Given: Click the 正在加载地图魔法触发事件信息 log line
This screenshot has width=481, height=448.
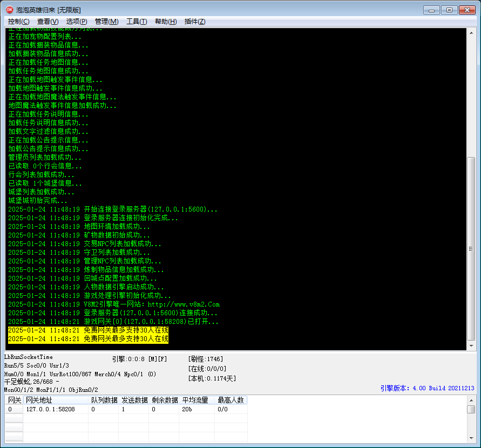Looking at the screenshot, I should pos(62,97).
